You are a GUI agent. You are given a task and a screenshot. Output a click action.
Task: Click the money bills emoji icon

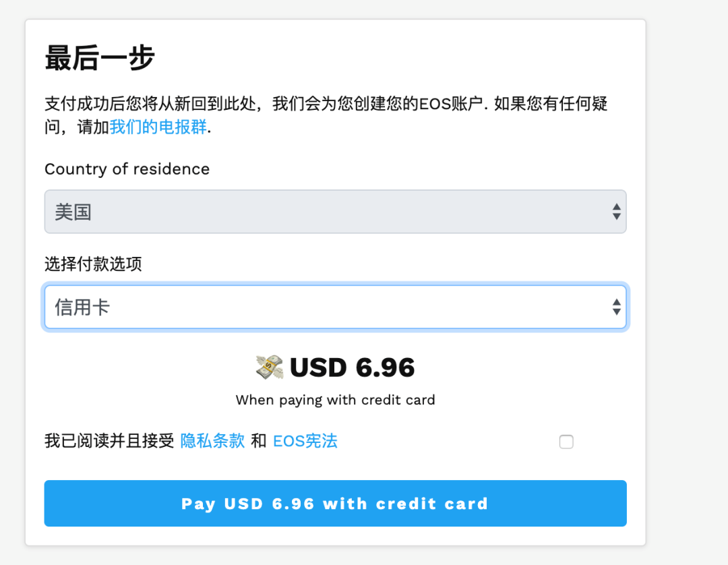(269, 366)
